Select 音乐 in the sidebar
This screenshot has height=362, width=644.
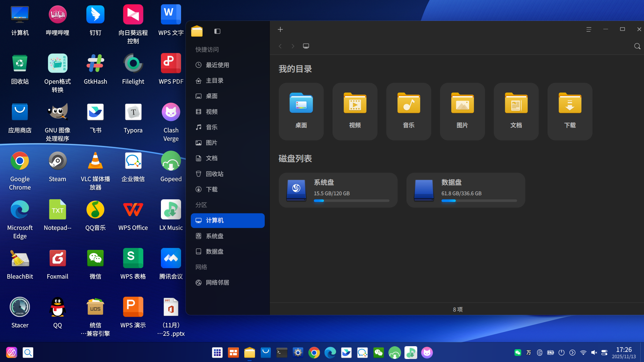(x=228, y=127)
